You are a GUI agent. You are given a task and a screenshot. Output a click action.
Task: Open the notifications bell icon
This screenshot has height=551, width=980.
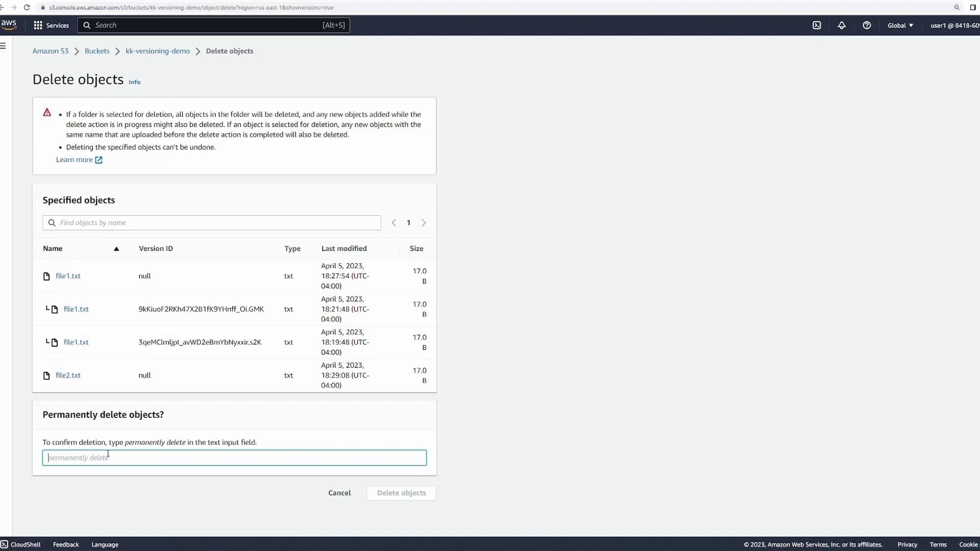coord(842,26)
